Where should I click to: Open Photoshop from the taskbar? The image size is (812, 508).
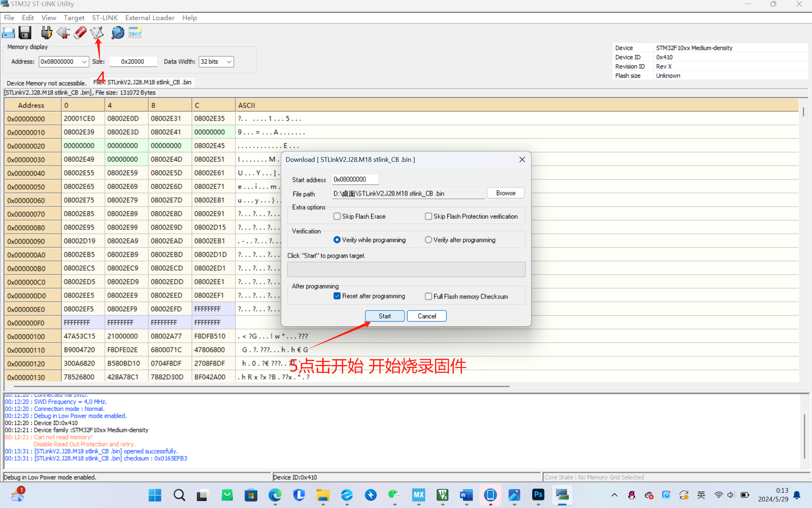tap(538, 495)
